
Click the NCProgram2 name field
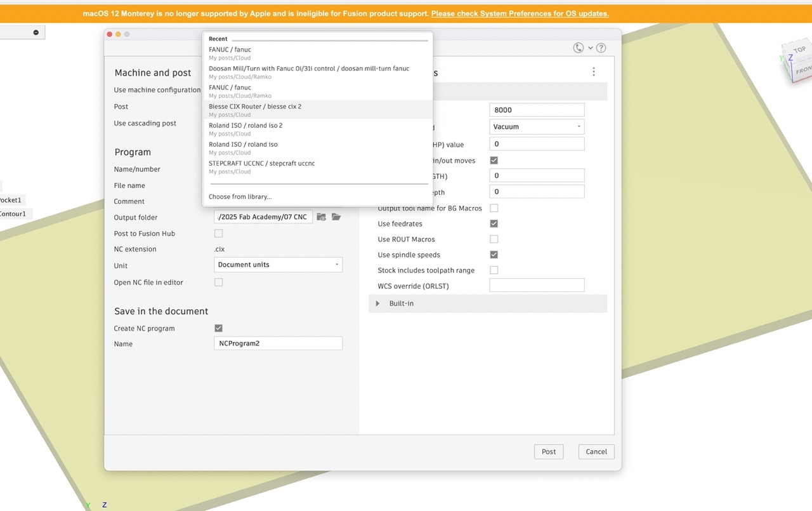click(278, 343)
